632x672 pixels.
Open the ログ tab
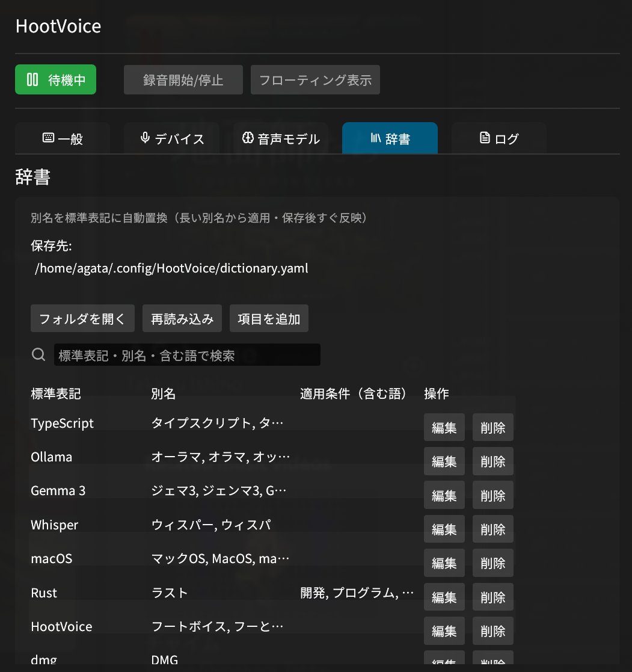tap(499, 138)
